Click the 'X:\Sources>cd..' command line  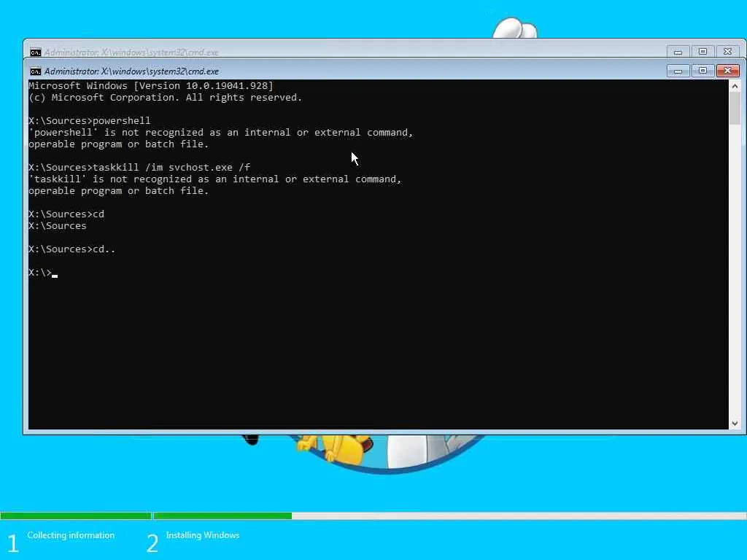[72, 249]
